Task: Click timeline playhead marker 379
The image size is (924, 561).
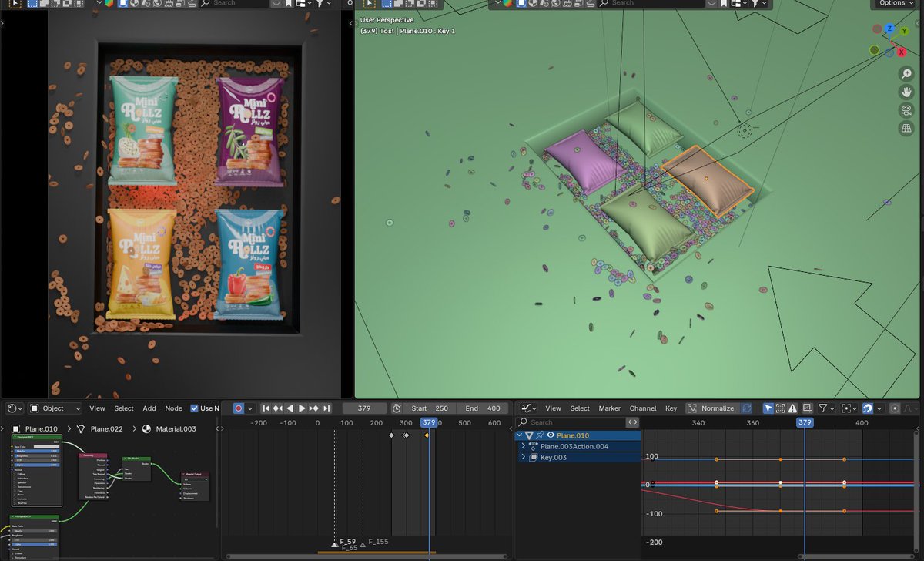Action: click(x=429, y=422)
